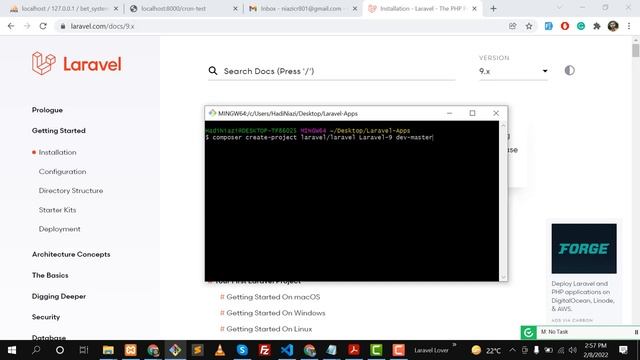Open the Configuration docs page
Viewport: 640px width, 360px height.
coord(62,171)
